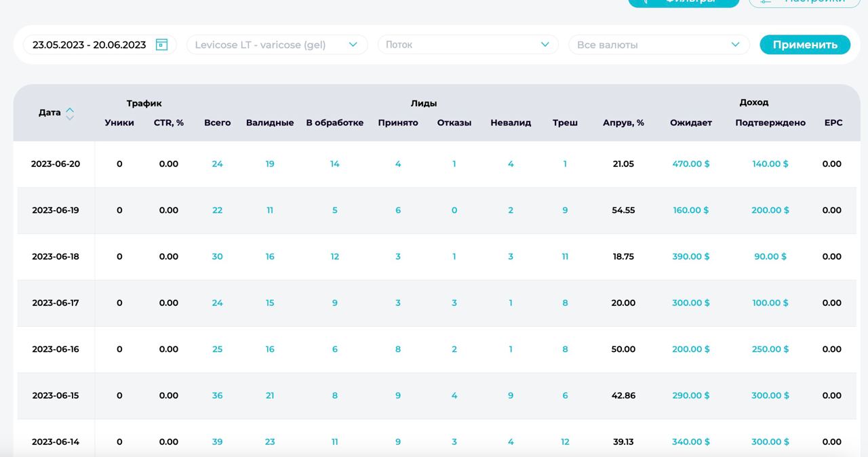Click the EPC column header
The width and height of the screenshot is (868, 457).
pyautogui.click(x=833, y=123)
